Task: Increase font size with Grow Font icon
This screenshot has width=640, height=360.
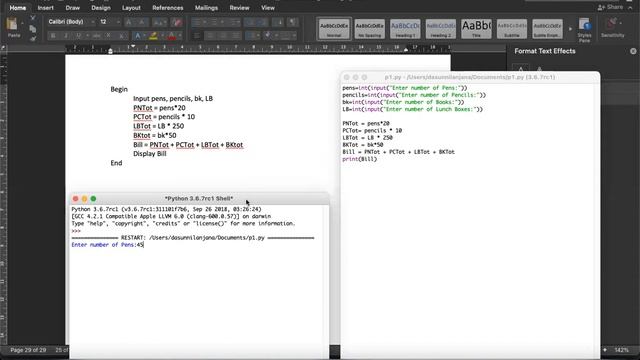Action: point(129,22)
